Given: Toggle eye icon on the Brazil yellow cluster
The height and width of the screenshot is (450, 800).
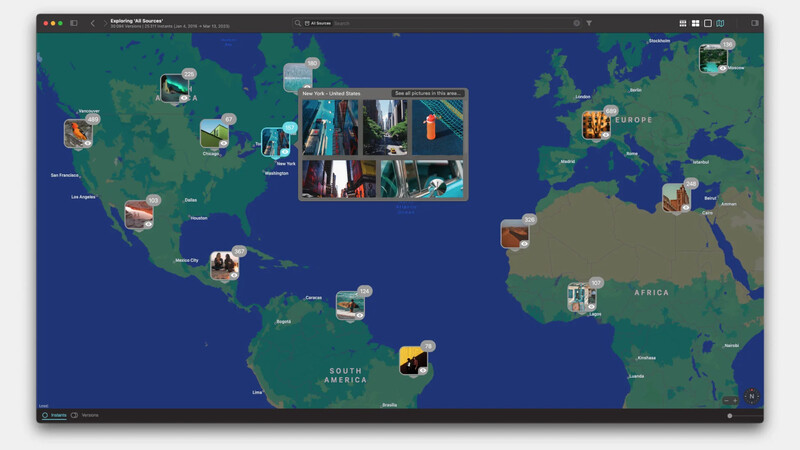Looking at the screenshot, I should tap(423, 370).
